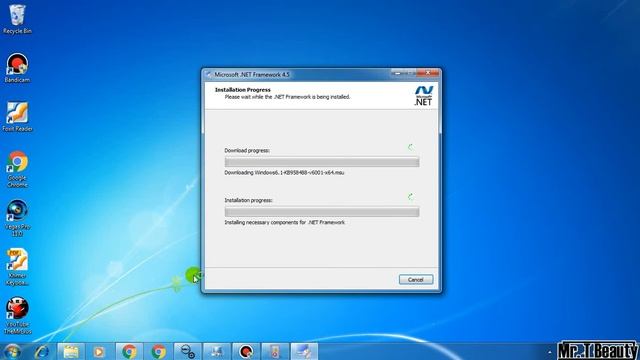This screenshot has width=640, height=360.
Task: Open Windows Media Player from the taskbar
Action: pos(99,351)
